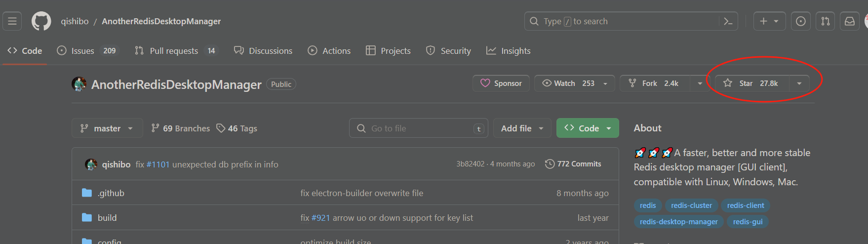The image size is (868, 244).
Task: Open the create new plus menu
Action: click(769, 21)
